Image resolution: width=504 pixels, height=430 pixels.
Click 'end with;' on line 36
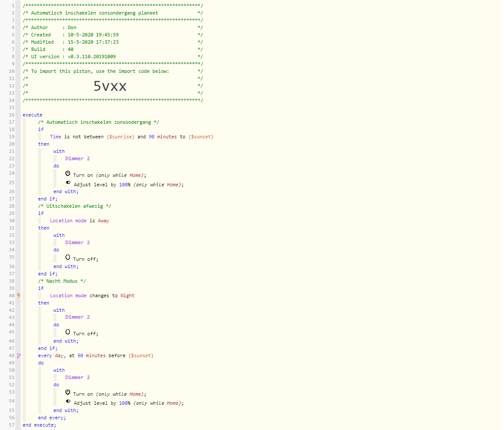click(66, 266)
